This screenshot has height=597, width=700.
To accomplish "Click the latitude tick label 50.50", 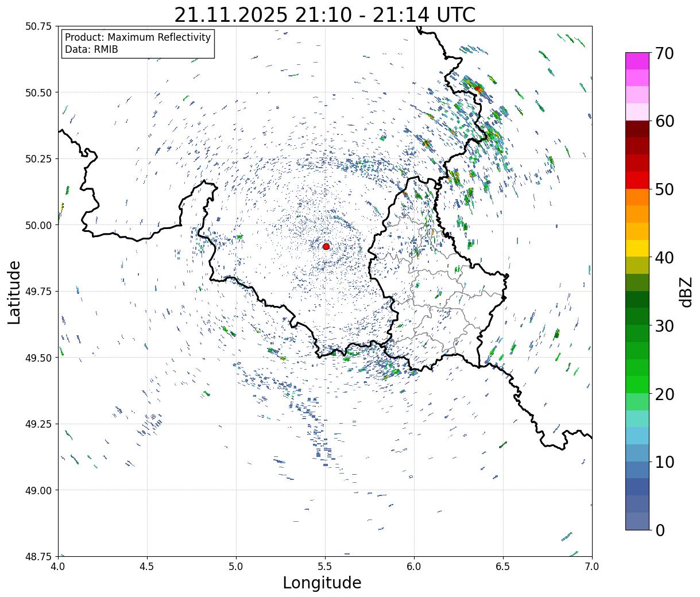I will [x=38, y=93].
